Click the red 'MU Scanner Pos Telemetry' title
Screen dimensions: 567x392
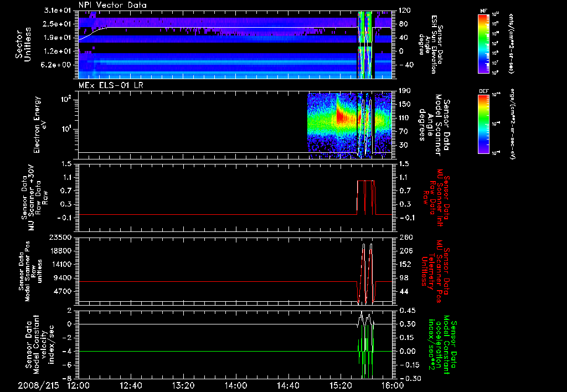tap(435, 271)
